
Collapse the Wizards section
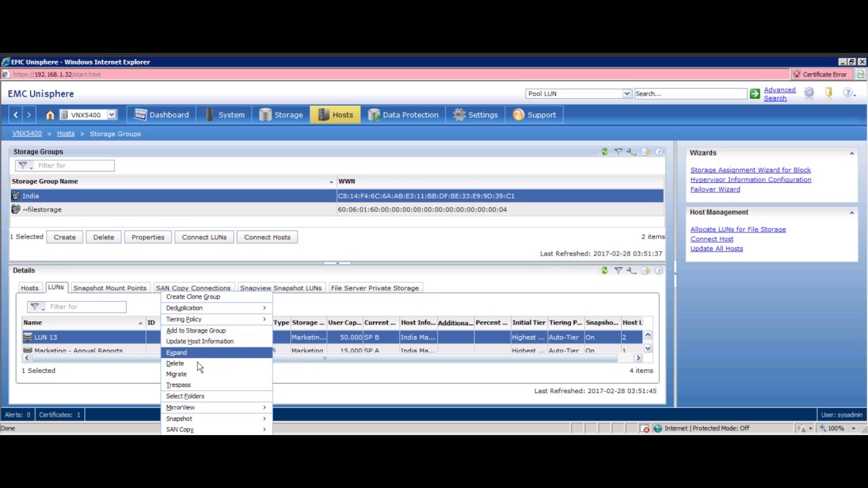point(852,153)
